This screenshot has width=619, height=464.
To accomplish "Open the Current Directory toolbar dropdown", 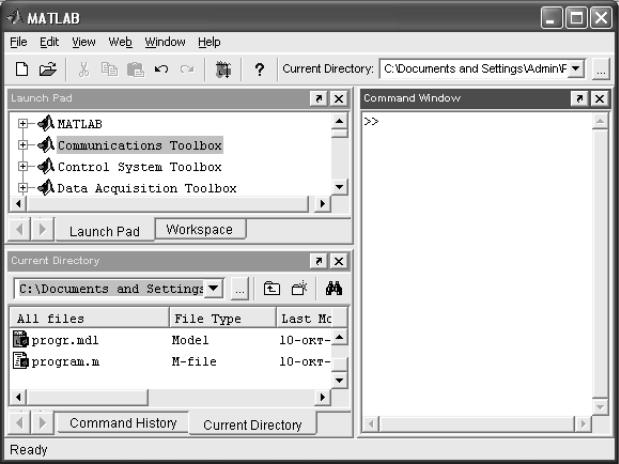I will 576,69.
